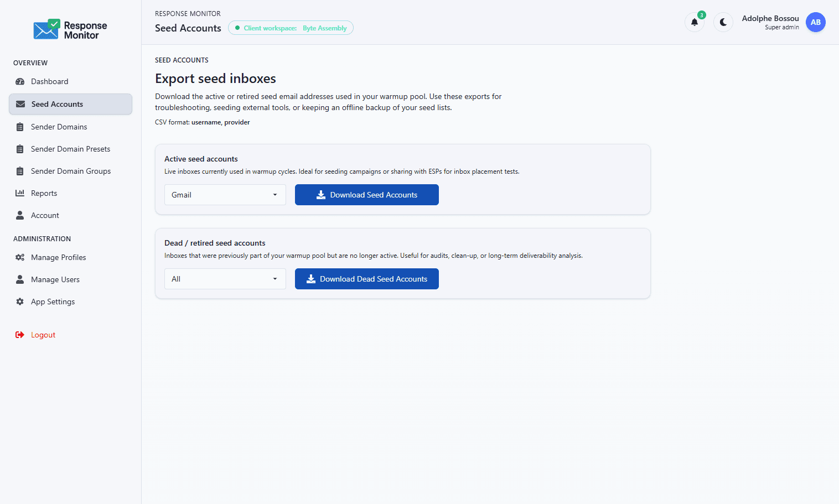Expand the active seed provider selector chevron
Screen dimensions: 839x504
point(275,195)
